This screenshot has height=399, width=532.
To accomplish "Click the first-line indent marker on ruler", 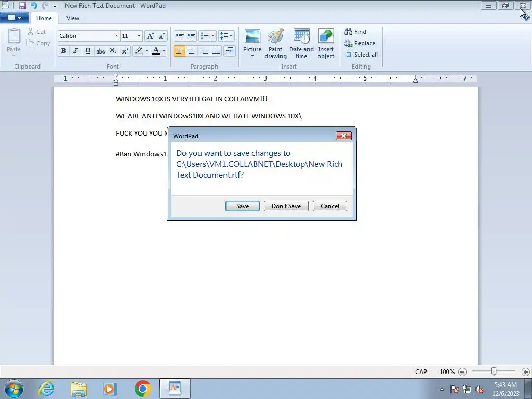I will [116, 77].
